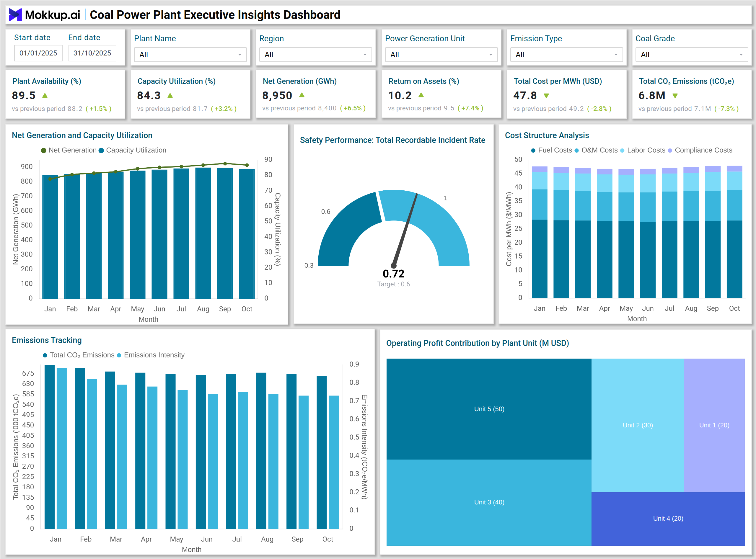Click Plant Availability green up-trend arrow

(x=45, y=96)
